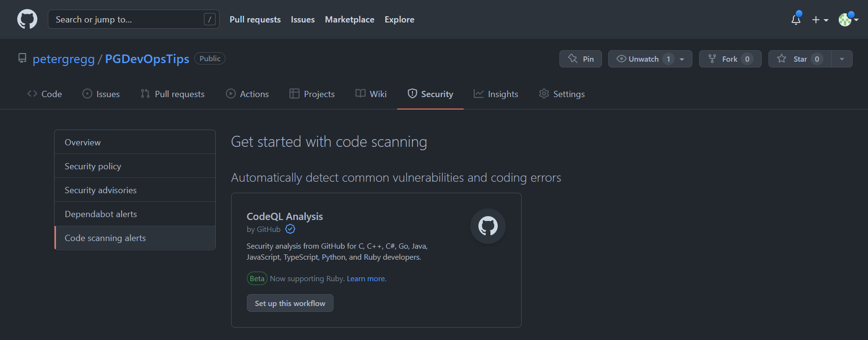This screenshot has height=340, width=868.
Task: Click the slash shortcut key hint
Action: 210,19
